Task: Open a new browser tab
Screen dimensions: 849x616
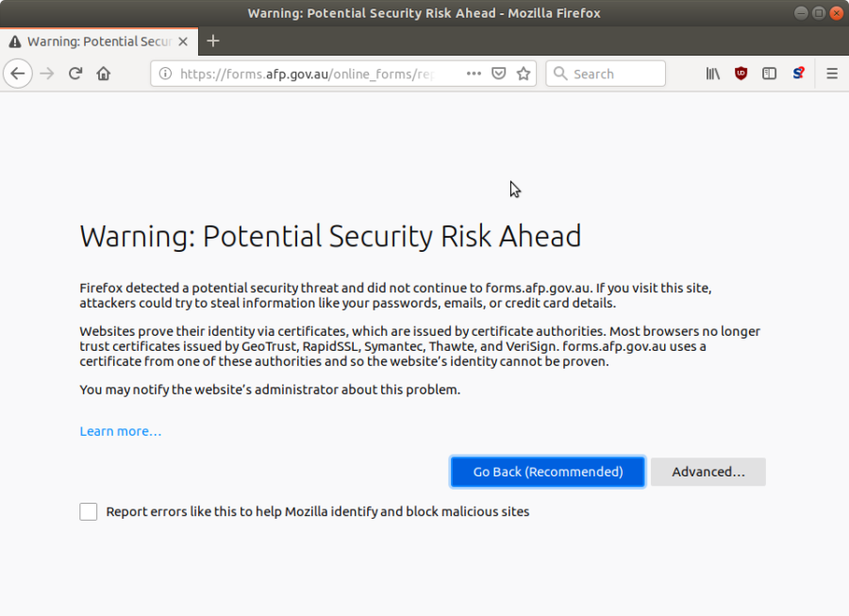Action: (213, 42)
